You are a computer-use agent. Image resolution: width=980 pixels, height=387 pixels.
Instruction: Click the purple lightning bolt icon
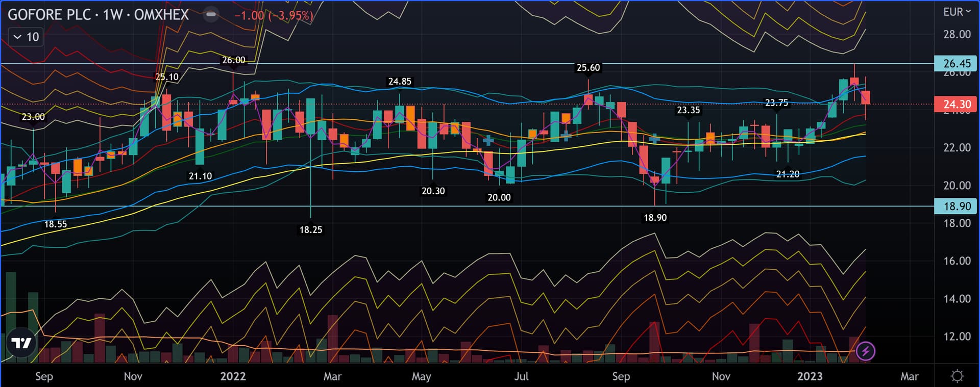(865, 351)
